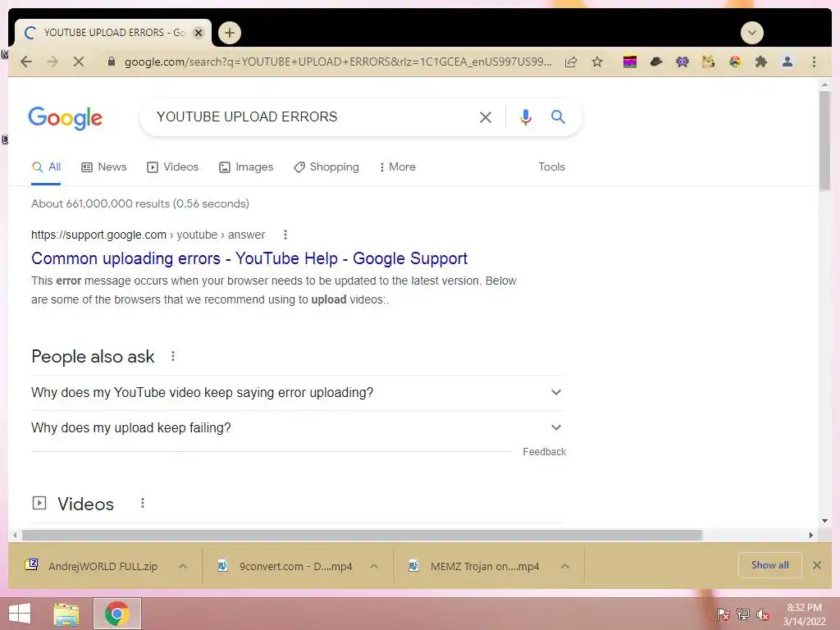Open search Tools

coord(551,167)
